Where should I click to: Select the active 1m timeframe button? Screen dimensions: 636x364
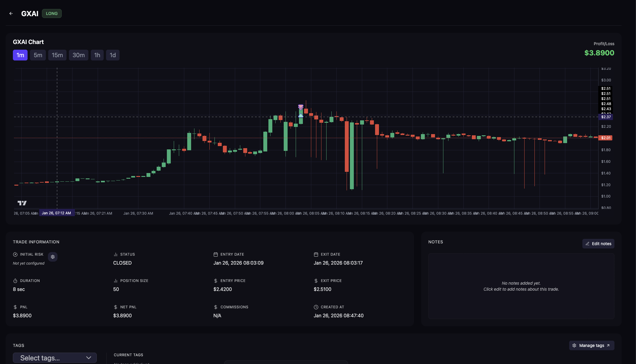[x=20, y=55]
